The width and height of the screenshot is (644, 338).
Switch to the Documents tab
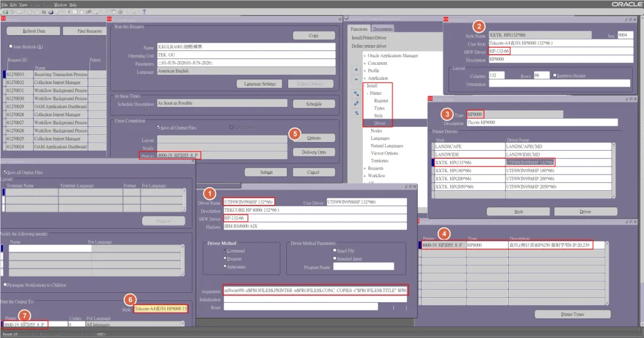point(383,29)
